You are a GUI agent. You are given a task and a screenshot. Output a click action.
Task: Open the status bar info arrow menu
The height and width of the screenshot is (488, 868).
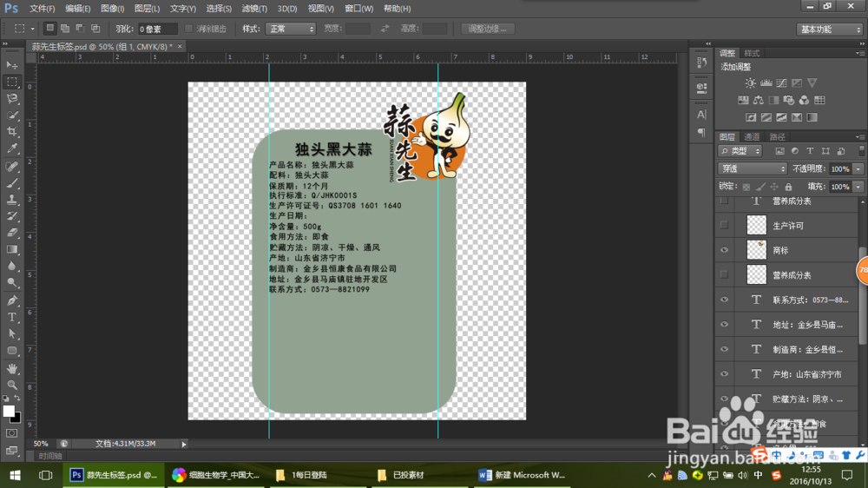pyautogui.click(x=184, y=444)
